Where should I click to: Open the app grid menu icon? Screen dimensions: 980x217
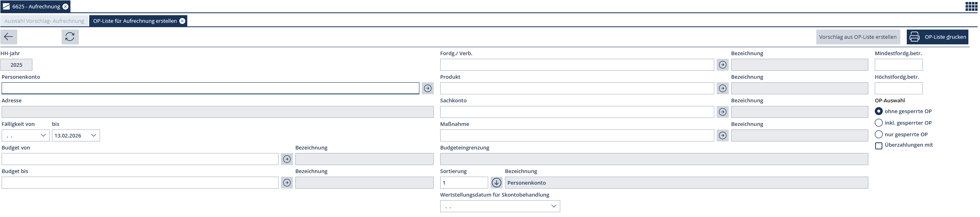[971, 6]
